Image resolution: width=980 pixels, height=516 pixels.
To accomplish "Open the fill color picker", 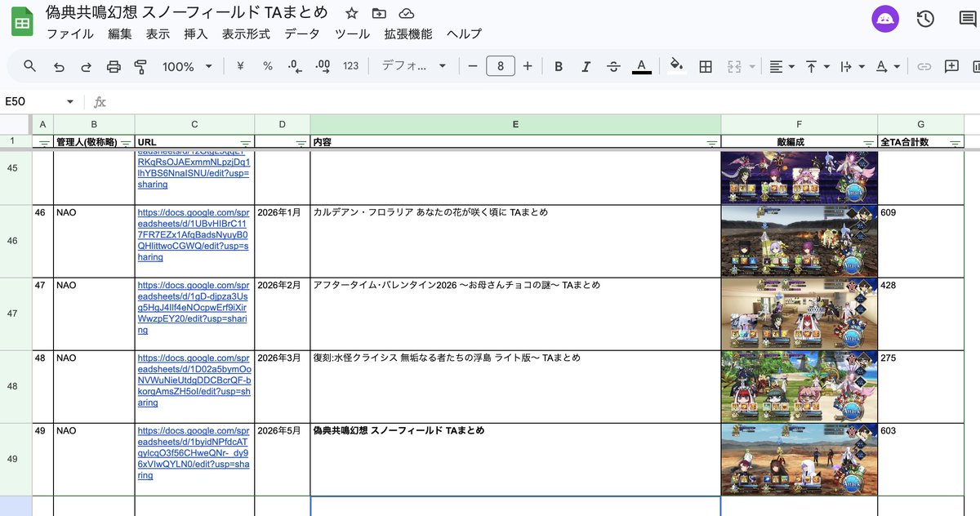I will point(676,66).
